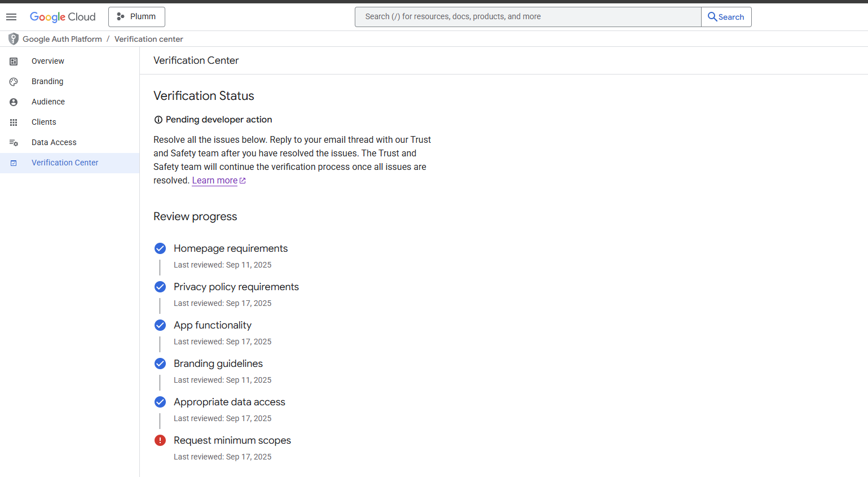This screenshot has width=868, height=477.
Task: Click App functionality check icon
Action: pyautogui.click(x=160, y=325)
